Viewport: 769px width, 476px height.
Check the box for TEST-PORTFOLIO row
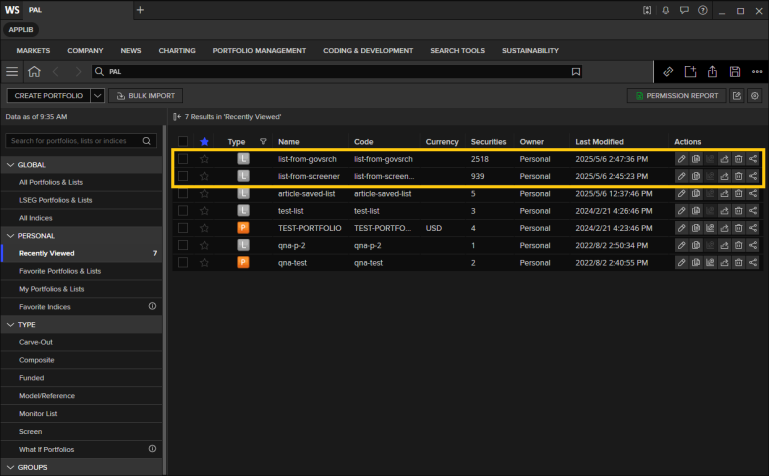coord(183,228)
